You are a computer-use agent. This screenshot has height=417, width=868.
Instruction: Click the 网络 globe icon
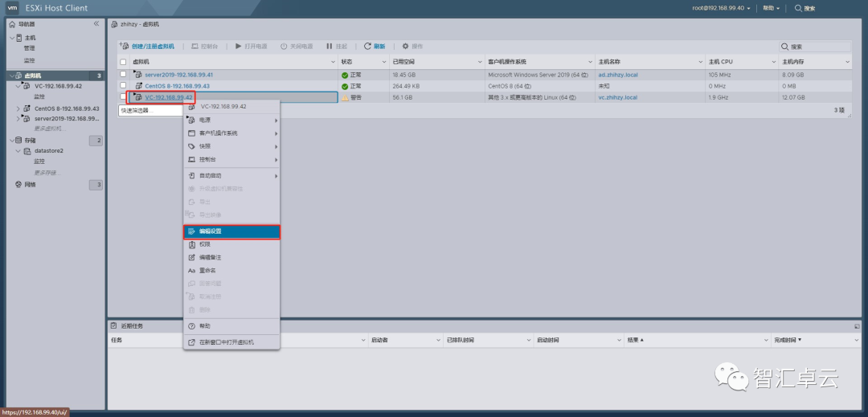[18, 185]
